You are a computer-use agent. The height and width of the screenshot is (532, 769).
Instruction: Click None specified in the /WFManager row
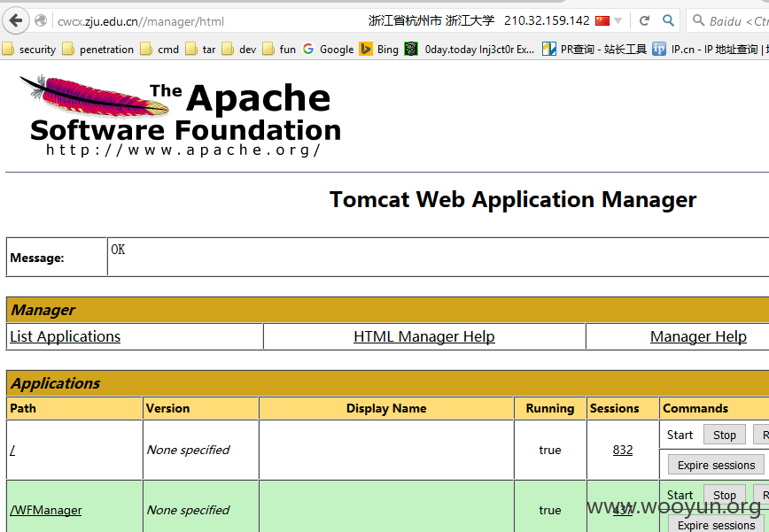pyautogui.click(x=188, y=510)
